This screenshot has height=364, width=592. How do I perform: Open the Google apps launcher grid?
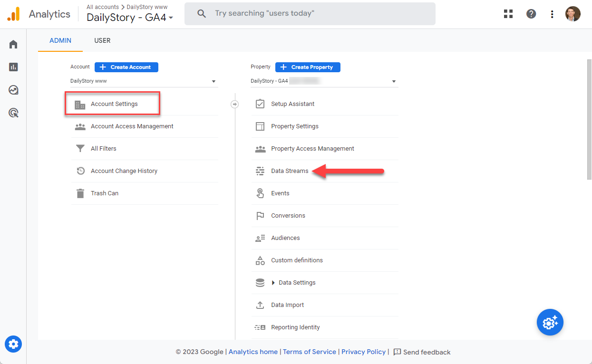(x=508, y=13)
